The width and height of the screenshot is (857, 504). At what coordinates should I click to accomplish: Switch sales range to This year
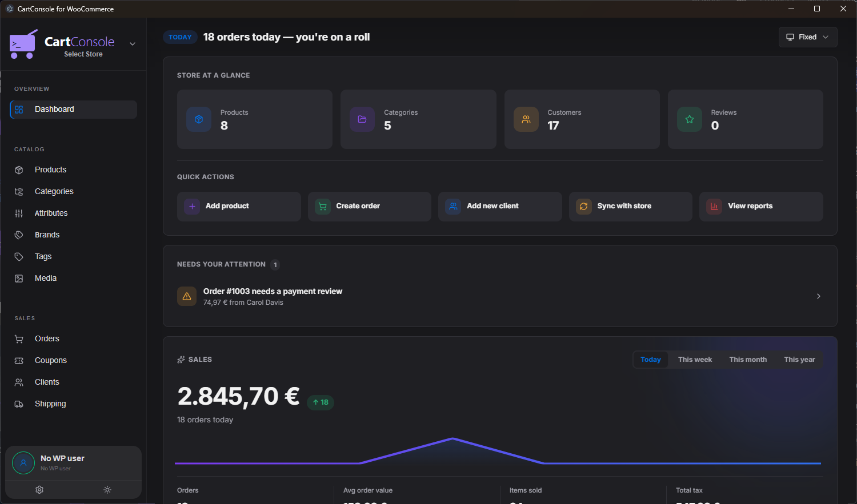click(x=799, y=360)
